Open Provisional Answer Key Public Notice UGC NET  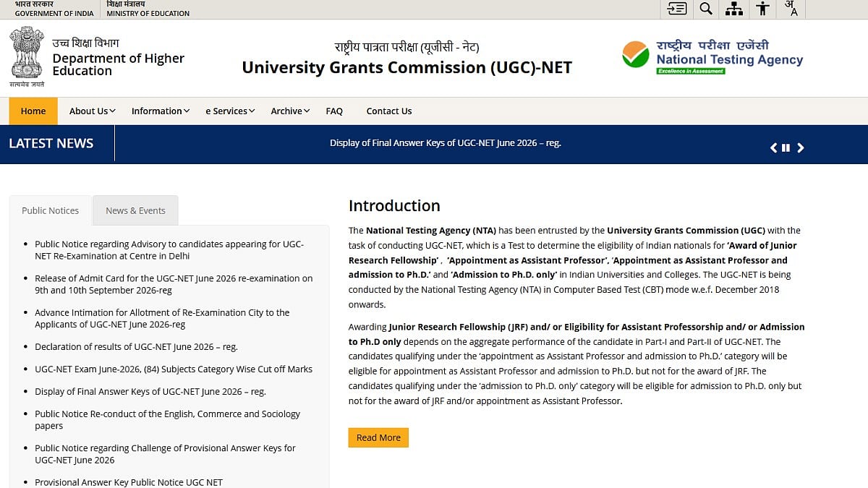[x=129, y=482]
